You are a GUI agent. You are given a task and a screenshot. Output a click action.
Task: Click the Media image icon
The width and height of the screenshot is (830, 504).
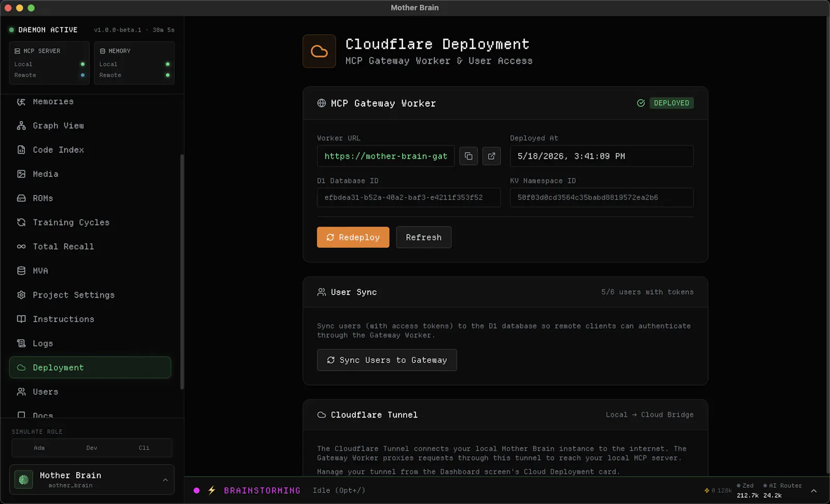[21, 174]
